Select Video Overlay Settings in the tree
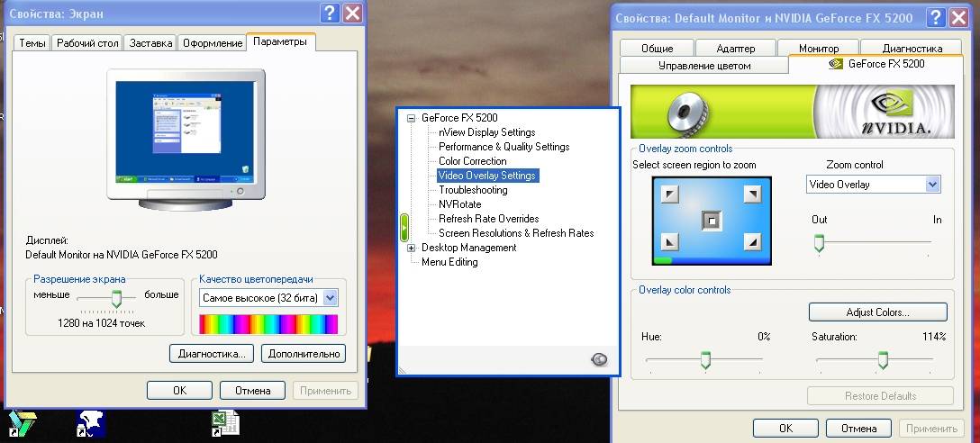The image size is (980, 443). 487,176
